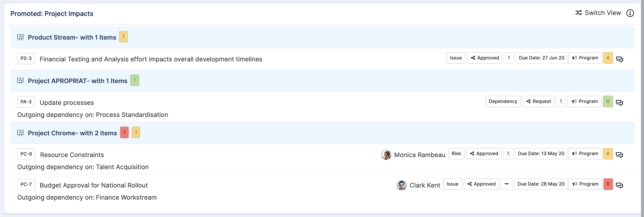Screen dimensions: 644x217
Task: Collapse the Project Chrome group header
Action: (72, 133)
